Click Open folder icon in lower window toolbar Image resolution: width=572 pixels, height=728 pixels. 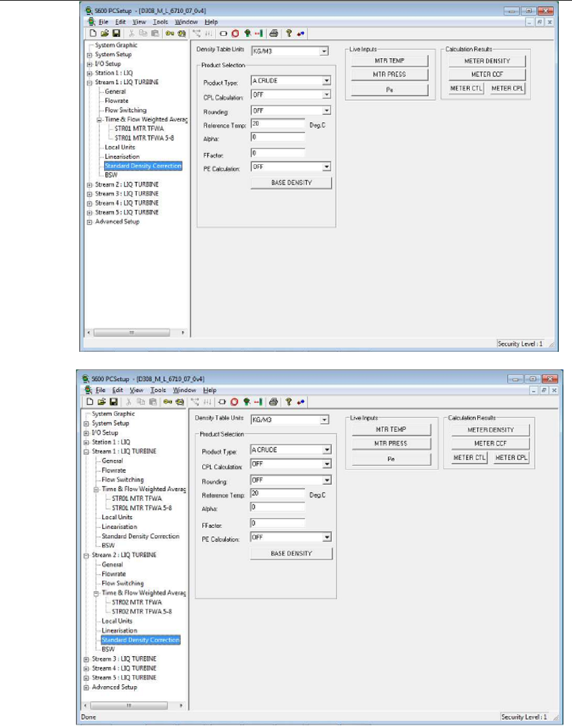101,402
